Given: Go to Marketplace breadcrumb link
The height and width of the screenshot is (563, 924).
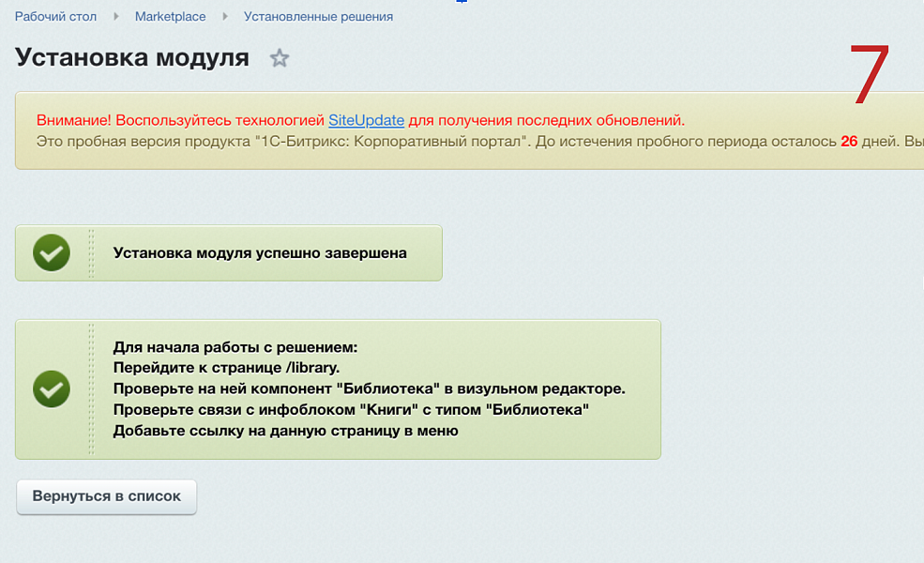Looking at the screenshot, I should pyautogui.click(x=171, y=17).
